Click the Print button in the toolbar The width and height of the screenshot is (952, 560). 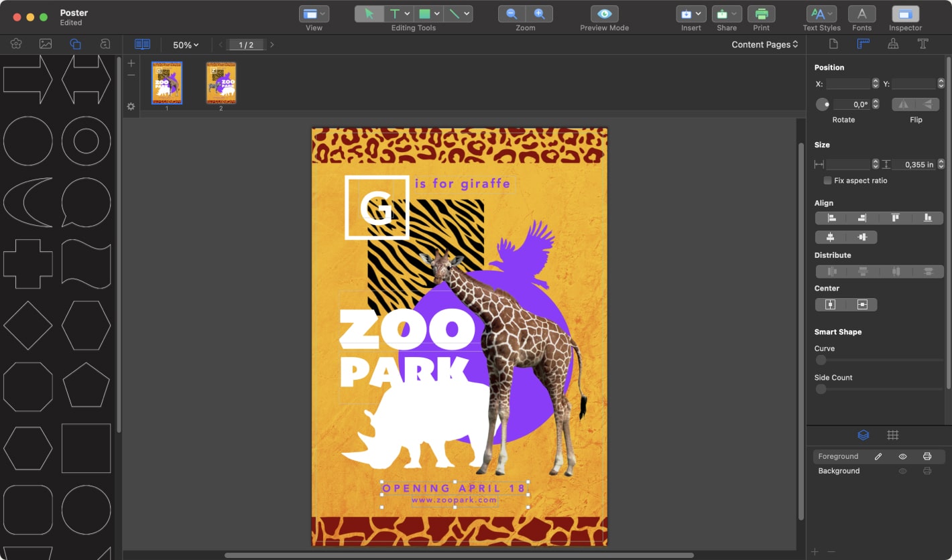(x=761, y=13)
